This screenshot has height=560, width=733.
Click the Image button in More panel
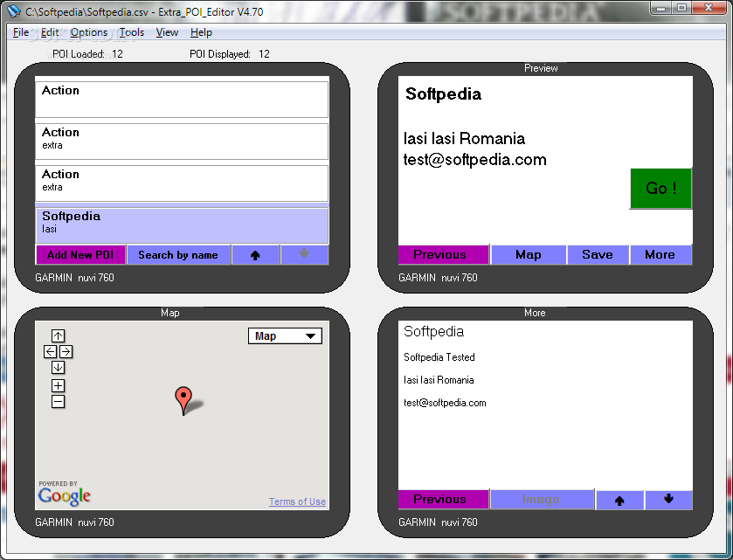[542, 499]
